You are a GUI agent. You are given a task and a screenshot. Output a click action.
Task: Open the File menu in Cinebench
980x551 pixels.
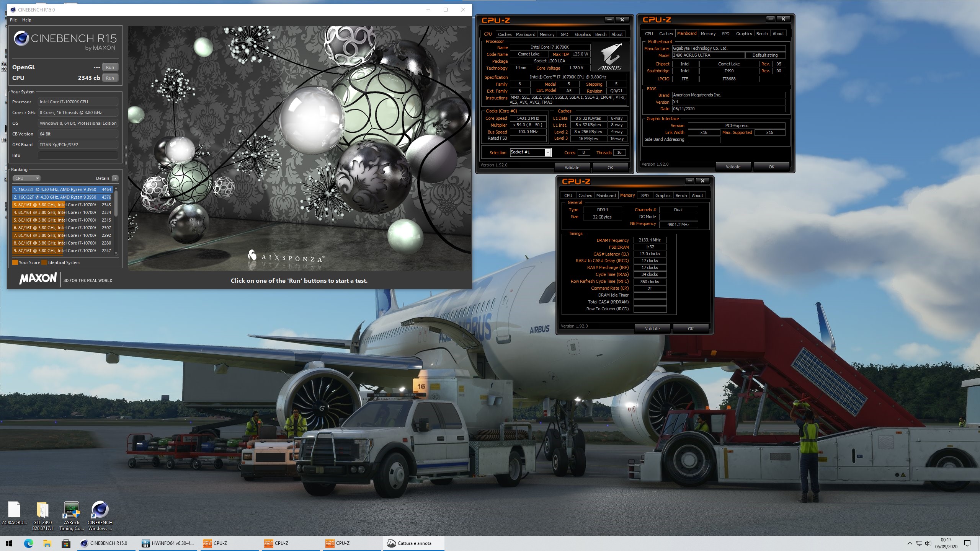[13, 20]
